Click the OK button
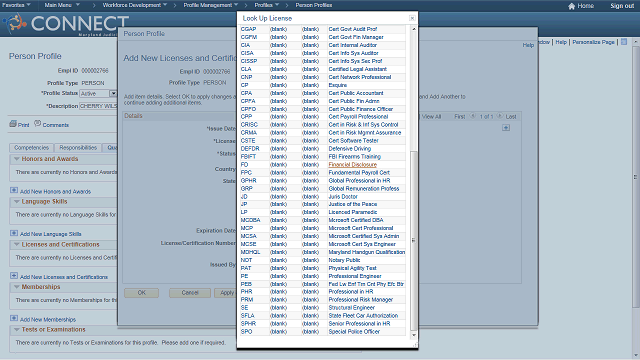 click(x=142, y=293)
